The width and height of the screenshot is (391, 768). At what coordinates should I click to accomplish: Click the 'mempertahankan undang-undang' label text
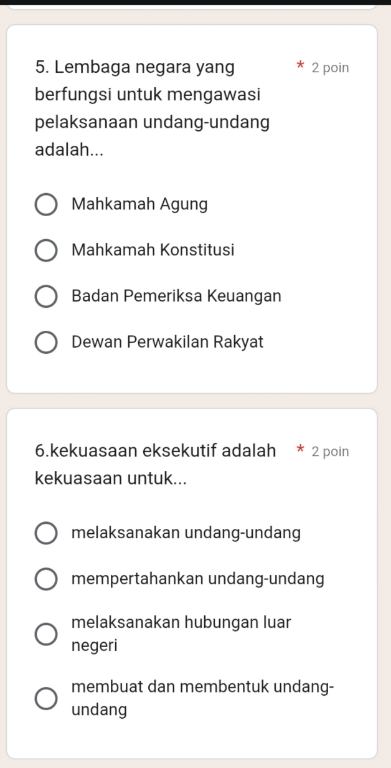[x=198, y=579]
